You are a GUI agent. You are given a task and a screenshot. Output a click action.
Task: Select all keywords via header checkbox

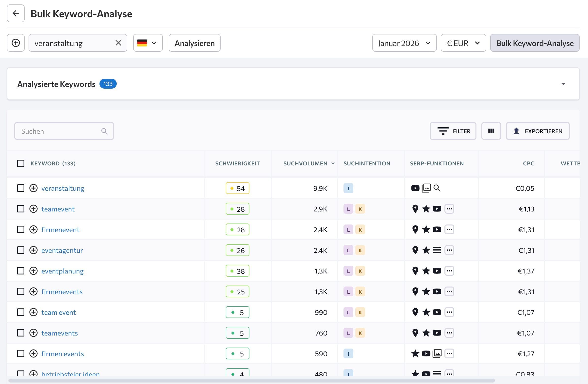coord(21,163)
